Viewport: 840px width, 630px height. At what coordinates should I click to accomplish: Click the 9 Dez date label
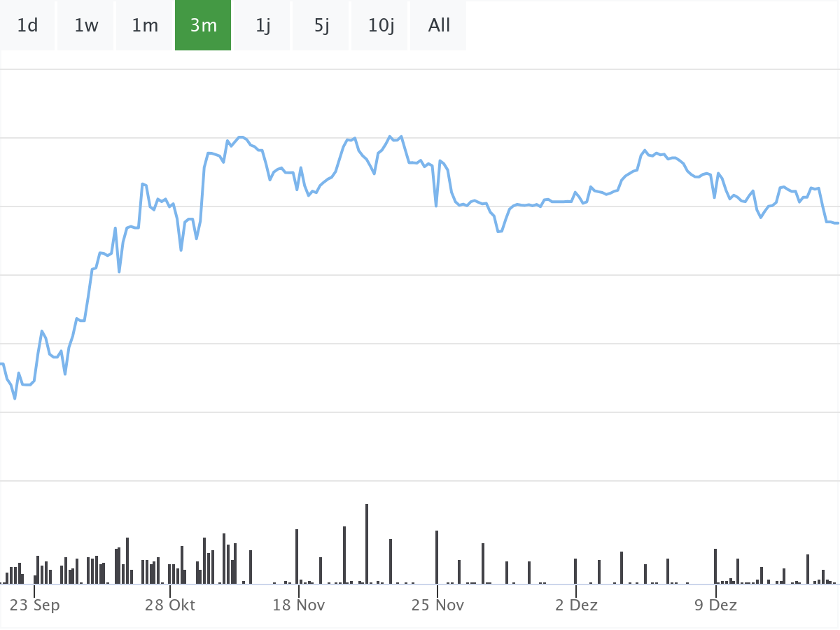(715, 605)
